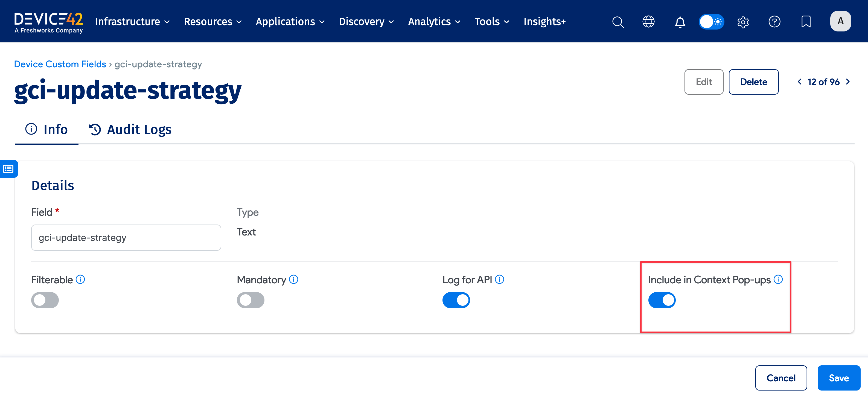Open the bookmarks icon
This screenshot has height=396, width=868.
click(806, 22)
